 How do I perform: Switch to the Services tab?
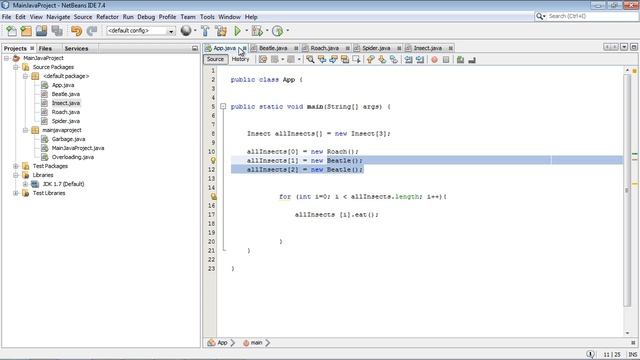[76, 49]
